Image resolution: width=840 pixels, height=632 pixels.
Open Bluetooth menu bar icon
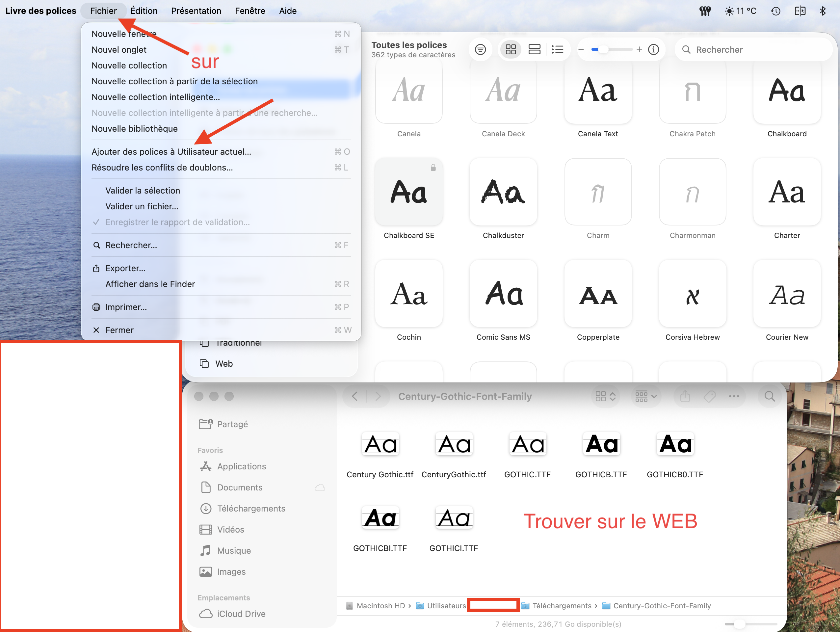click(x=823, y=11)
